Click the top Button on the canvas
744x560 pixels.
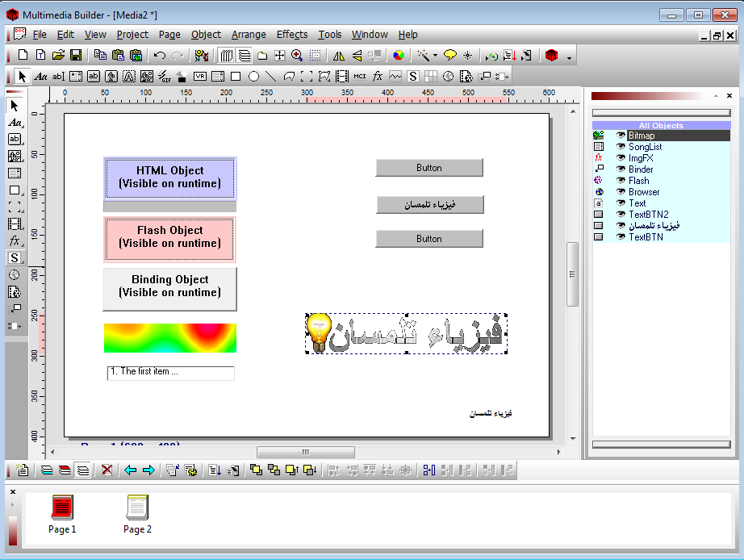click(428, 167)
